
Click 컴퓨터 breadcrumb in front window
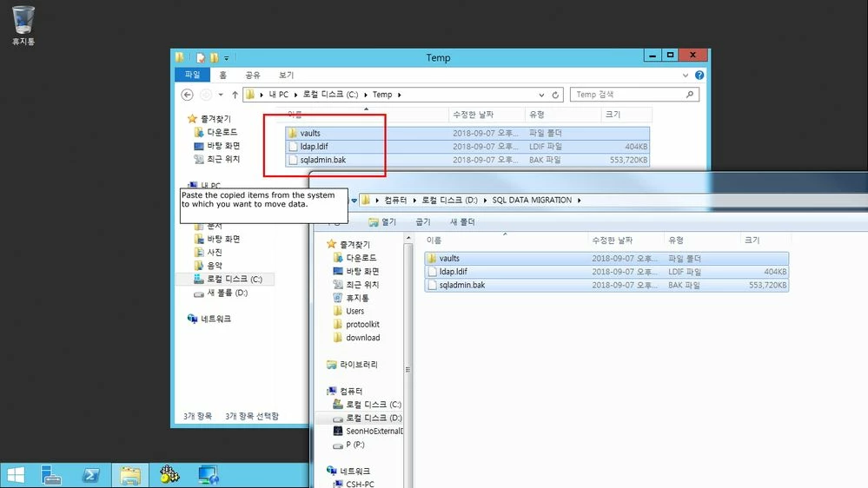[x=395, y=201]
